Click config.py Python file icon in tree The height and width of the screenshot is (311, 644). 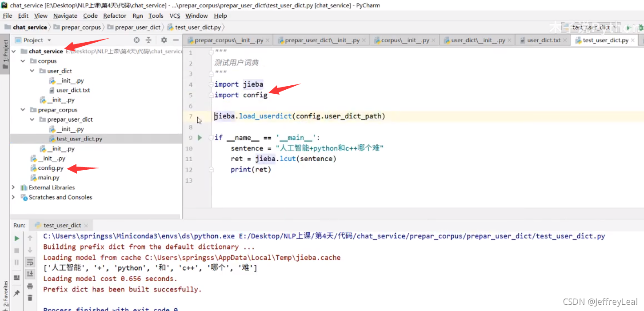click(33, 168)
